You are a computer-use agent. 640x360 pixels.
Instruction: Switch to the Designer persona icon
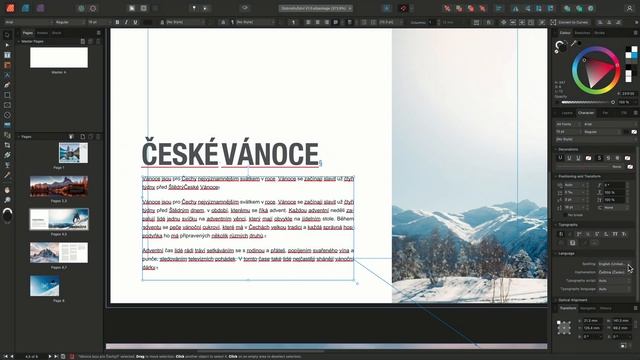(x=25, y=8)
